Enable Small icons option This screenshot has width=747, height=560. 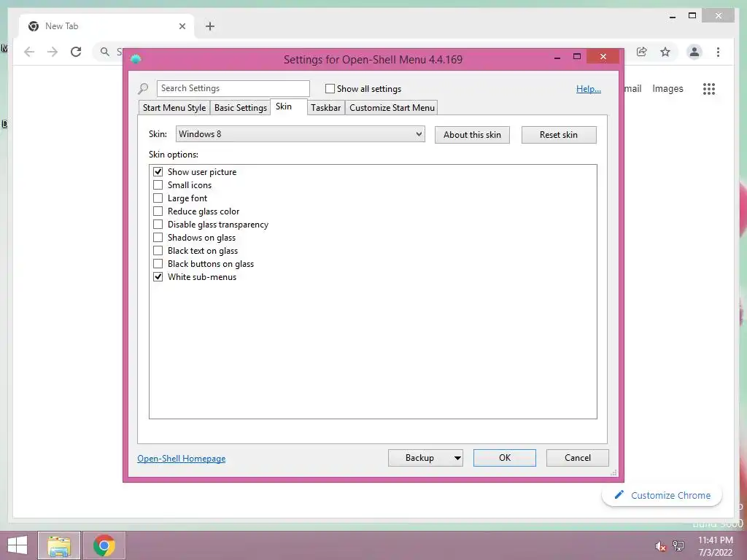158,184
